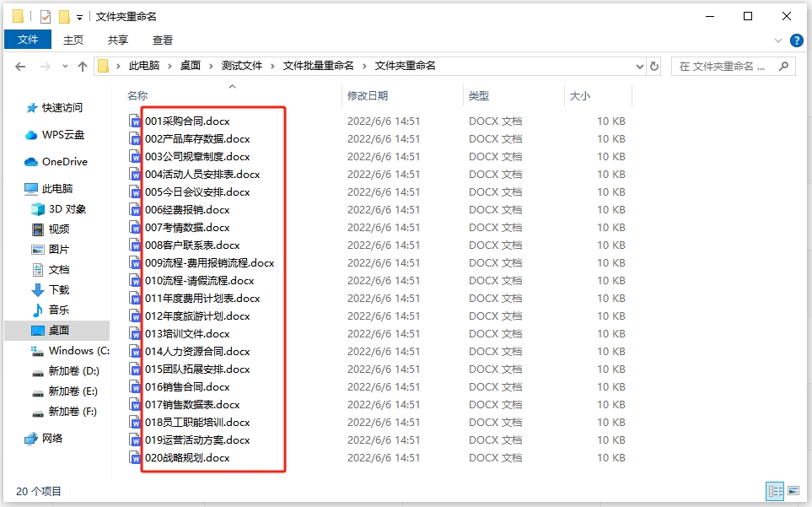Switch to Large icons view in status bar

tap(793, 490)
